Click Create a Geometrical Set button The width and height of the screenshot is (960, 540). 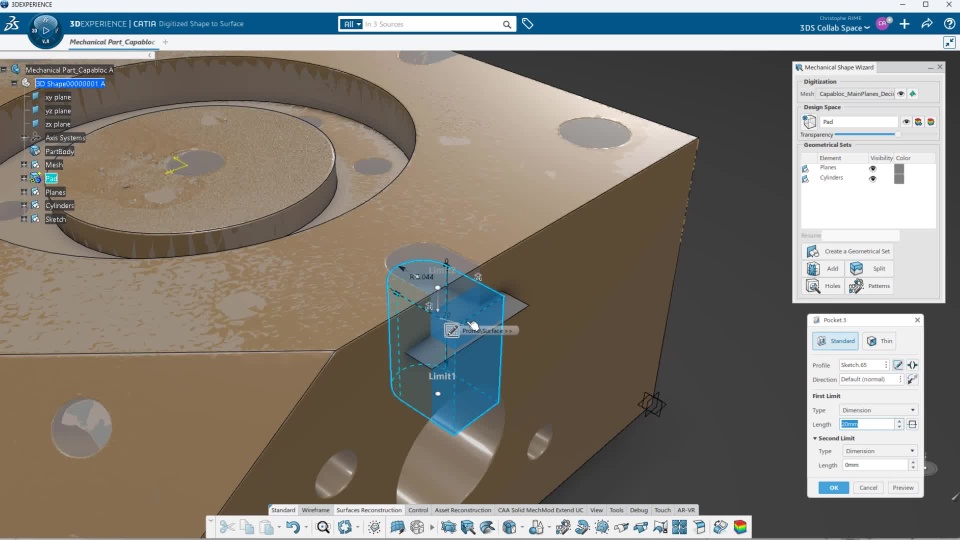(x=848, y=252)
